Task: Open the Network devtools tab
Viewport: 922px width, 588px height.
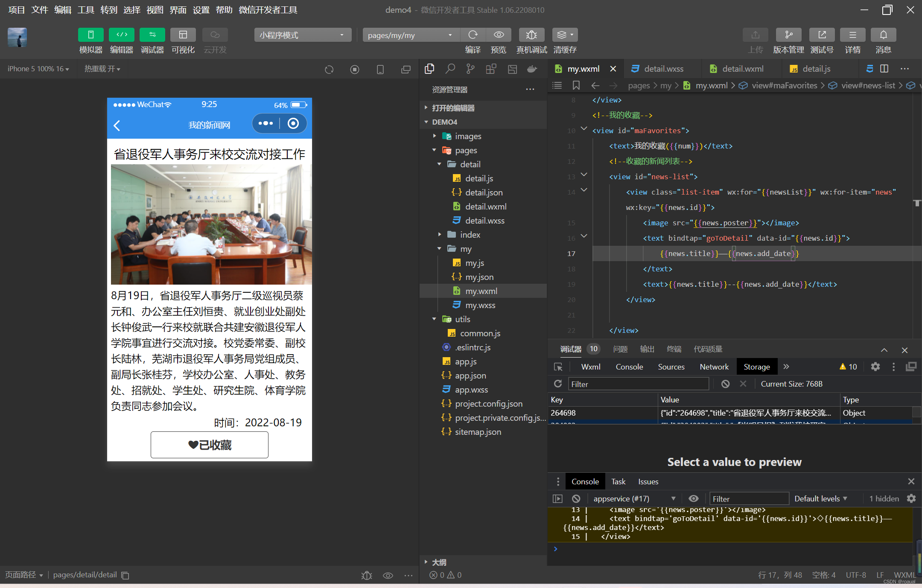Action: click(714, 367)
